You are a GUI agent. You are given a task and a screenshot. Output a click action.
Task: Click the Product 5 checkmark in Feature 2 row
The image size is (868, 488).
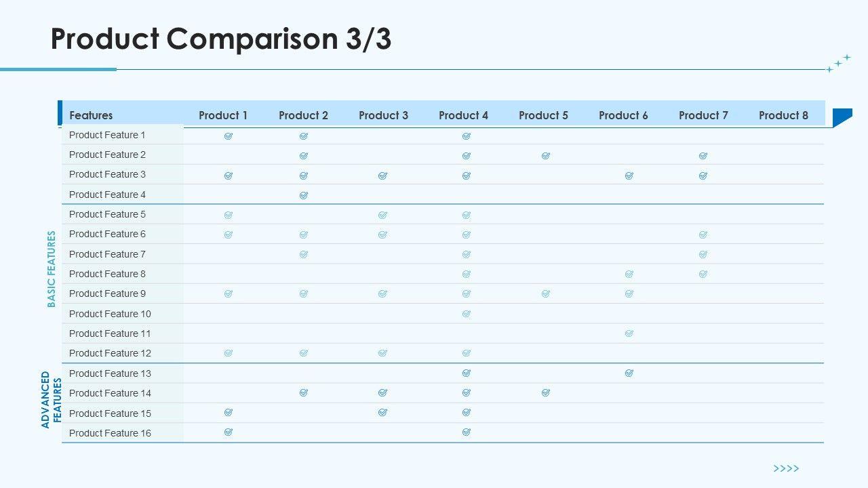click(x=546, y=156)
